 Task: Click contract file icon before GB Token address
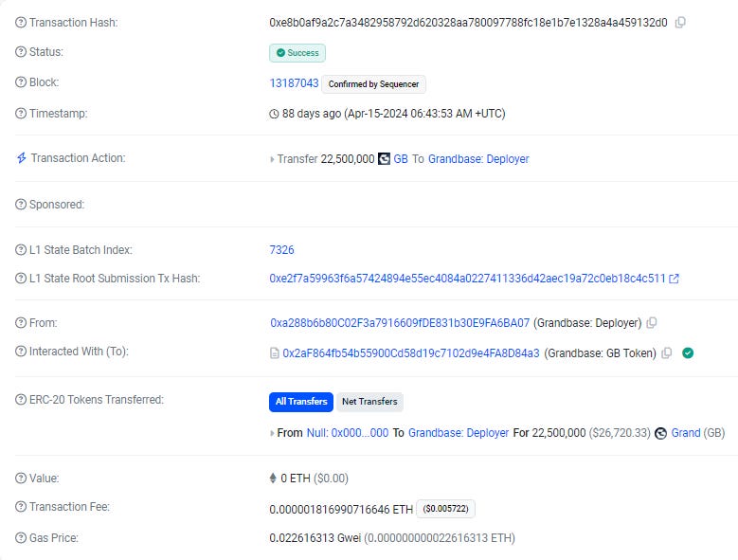(x=275, y=352)
